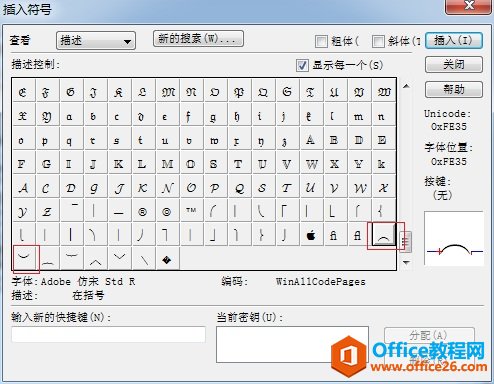Choose the ™ trademark symbol

click(192, 211)
